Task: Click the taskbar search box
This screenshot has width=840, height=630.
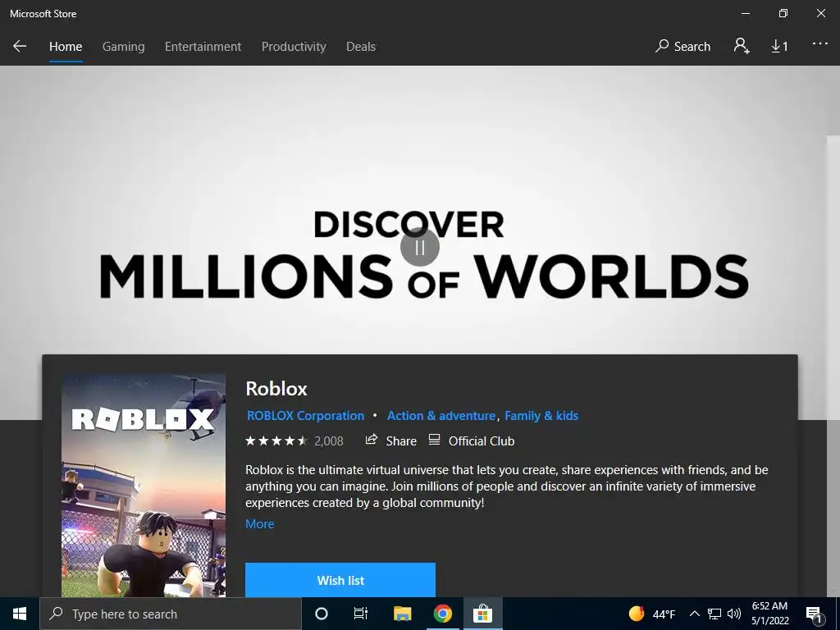Action: (171, 614)
